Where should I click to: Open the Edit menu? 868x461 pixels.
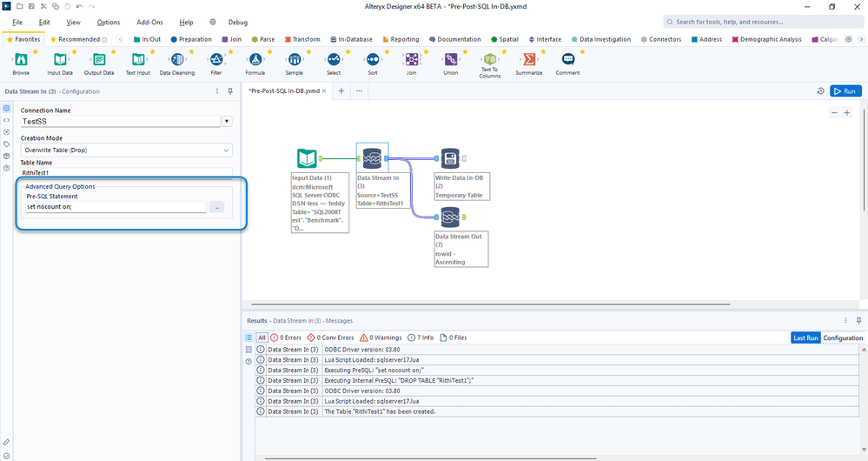click(44, 22)
